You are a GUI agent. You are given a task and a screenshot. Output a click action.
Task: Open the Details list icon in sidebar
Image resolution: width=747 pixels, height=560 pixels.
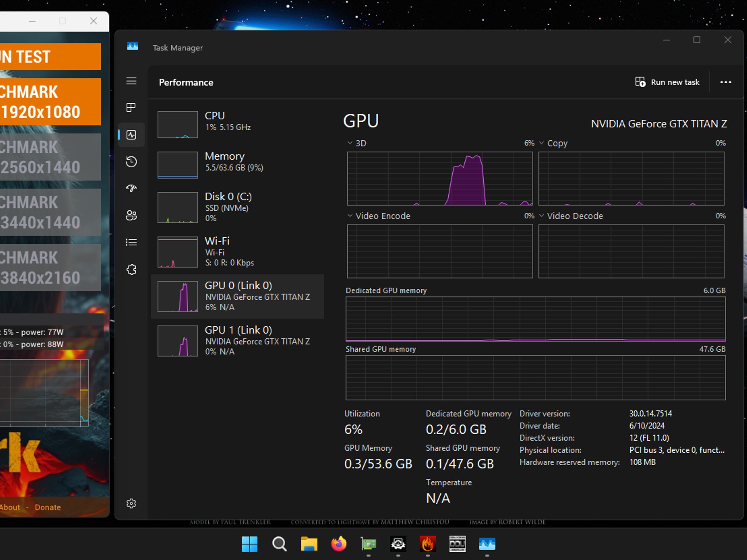(x=131, y=242)
